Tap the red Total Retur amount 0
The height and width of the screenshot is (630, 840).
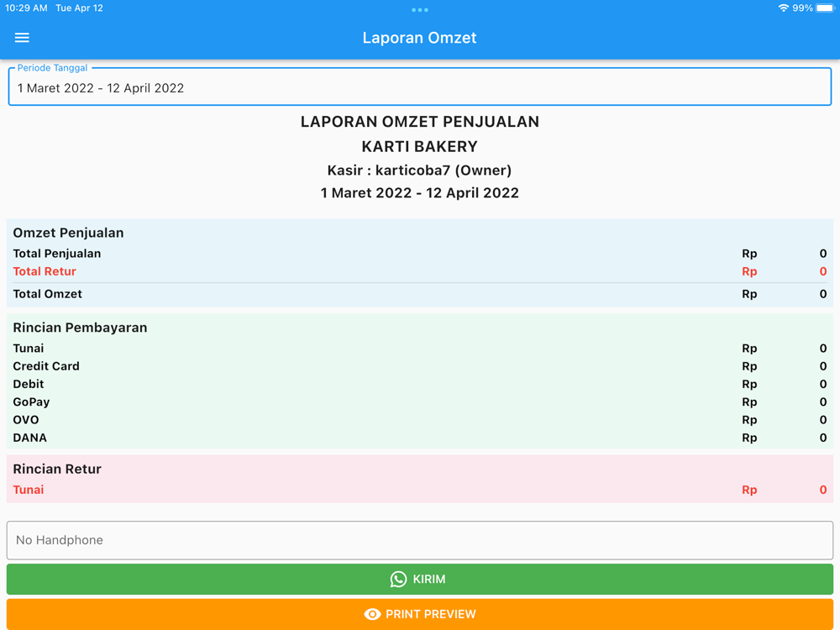(823, 271)
